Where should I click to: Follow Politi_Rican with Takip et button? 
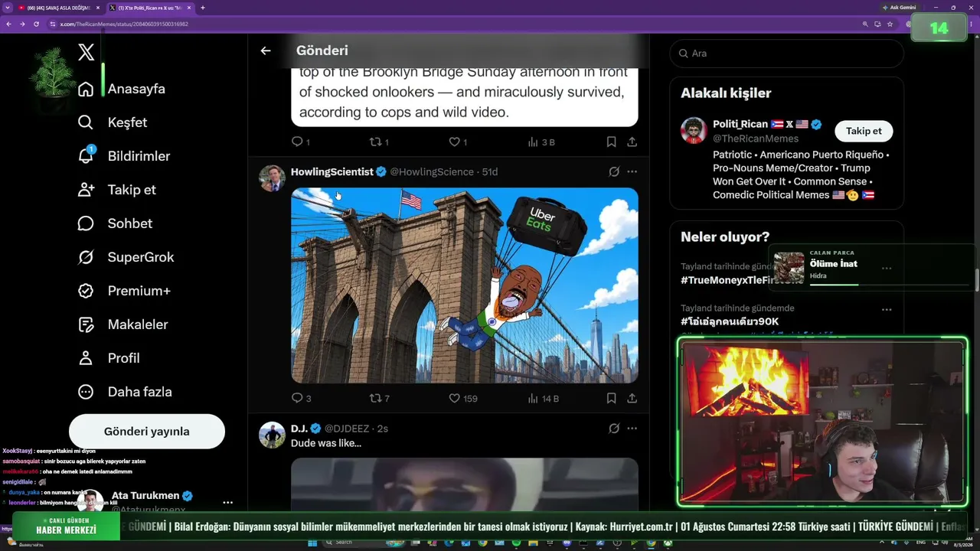coord(864,131)
